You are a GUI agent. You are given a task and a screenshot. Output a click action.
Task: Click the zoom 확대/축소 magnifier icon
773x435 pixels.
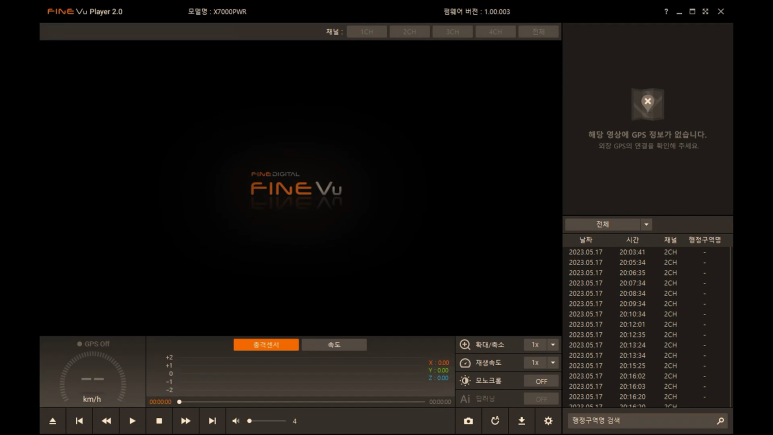(465, 345)
